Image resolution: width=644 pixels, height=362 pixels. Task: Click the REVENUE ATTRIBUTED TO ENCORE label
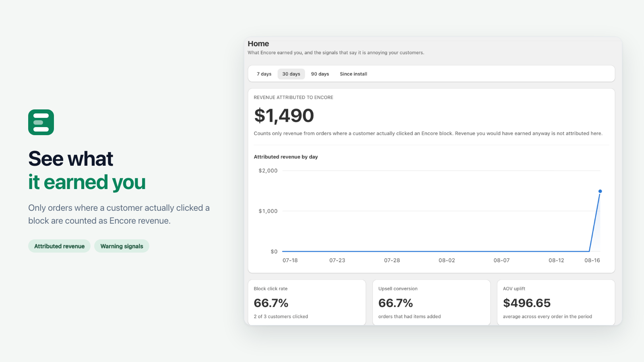(293, 97)
